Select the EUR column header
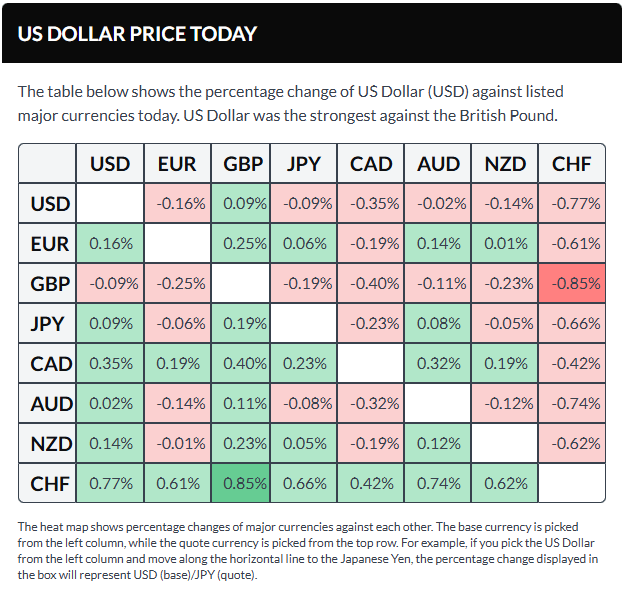This screenshot has height=590, width=625. (x=176, y=163)
